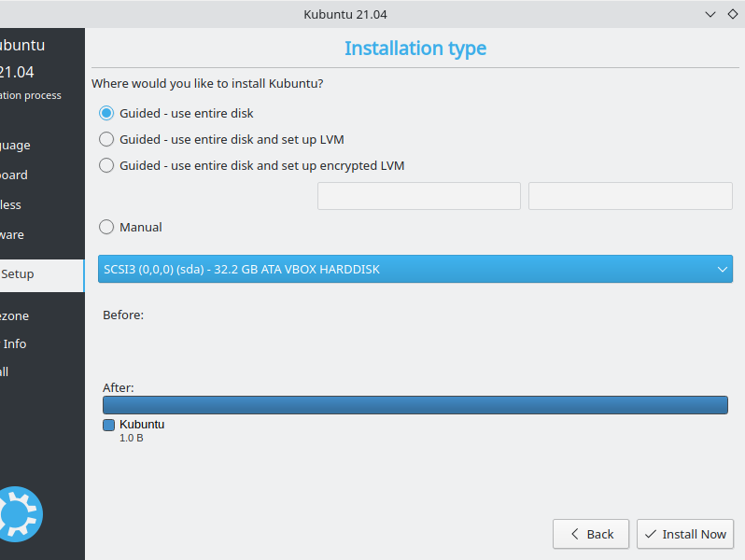The height and width of the screenshot is (560, 745).
Task: Open the timezone step in sidebar
Action: [15, 315]
